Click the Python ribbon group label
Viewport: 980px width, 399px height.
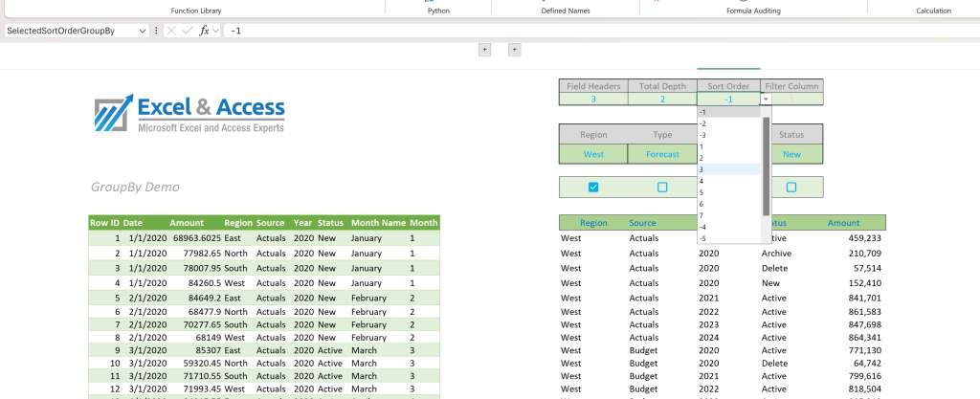[438, 11]
